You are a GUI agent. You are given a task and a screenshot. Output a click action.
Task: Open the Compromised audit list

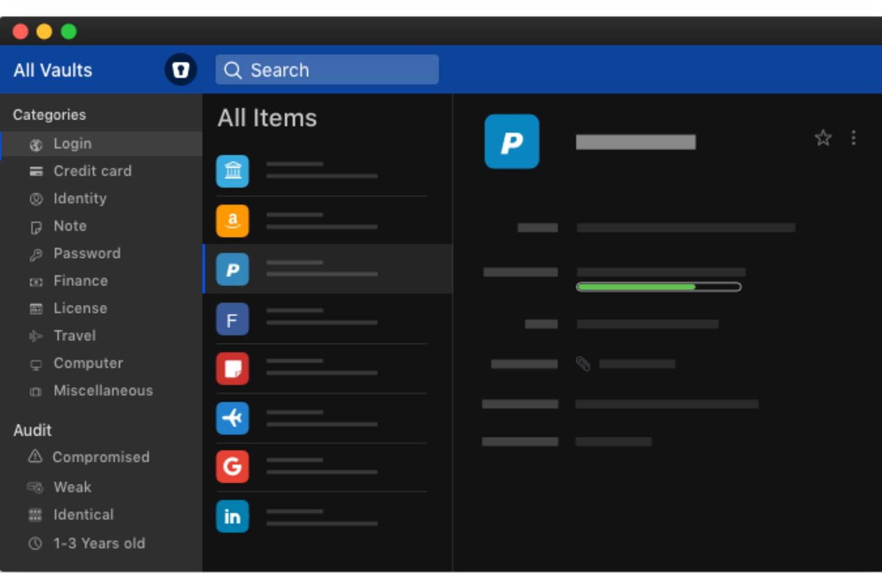[101, 457]
